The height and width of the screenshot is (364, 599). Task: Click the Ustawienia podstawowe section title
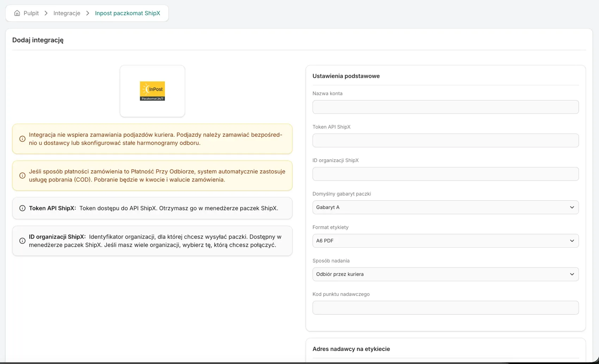[x=346, y=76]
